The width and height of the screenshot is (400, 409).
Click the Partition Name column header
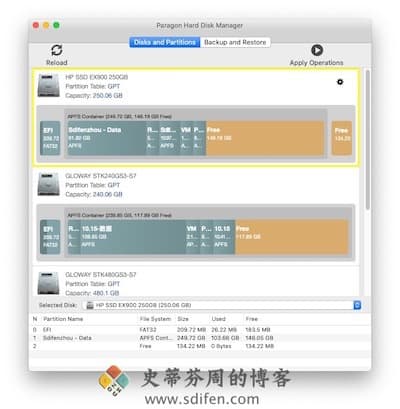(x=63, y=319)
